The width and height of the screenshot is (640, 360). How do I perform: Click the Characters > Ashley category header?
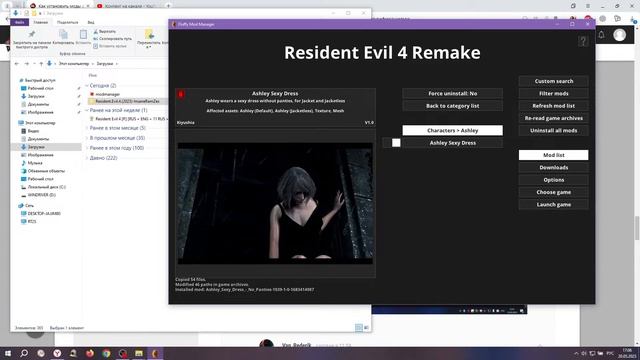pos(452,130)
